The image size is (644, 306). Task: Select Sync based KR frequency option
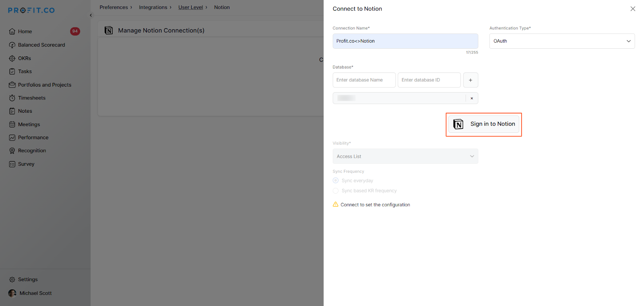[336, 191]
